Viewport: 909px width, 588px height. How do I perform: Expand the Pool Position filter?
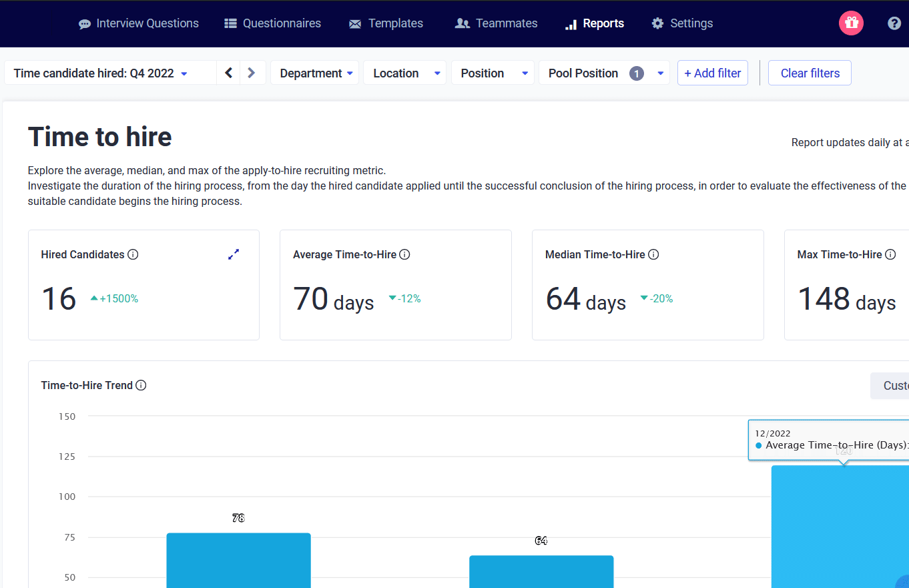pos(604,73)
